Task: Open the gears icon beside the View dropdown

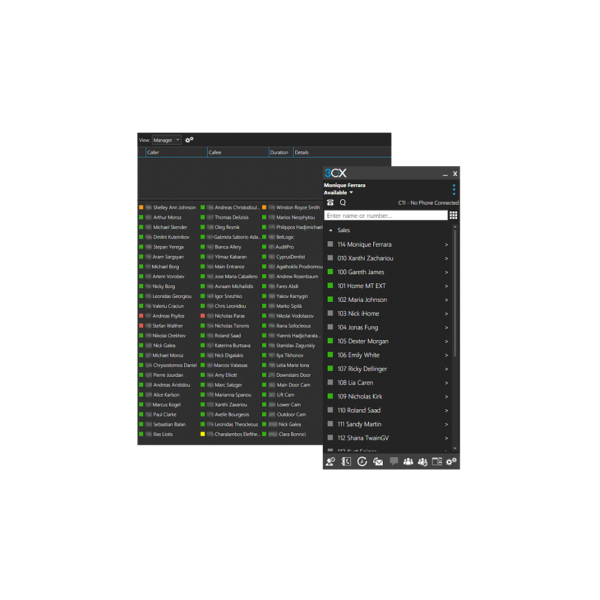Action: (x=189, y=140)
